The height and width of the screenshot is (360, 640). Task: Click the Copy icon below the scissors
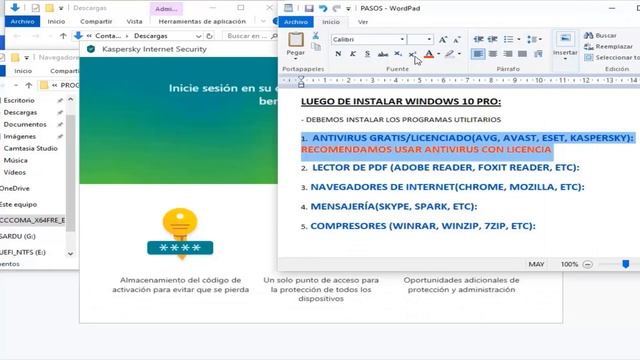(316, 47)
